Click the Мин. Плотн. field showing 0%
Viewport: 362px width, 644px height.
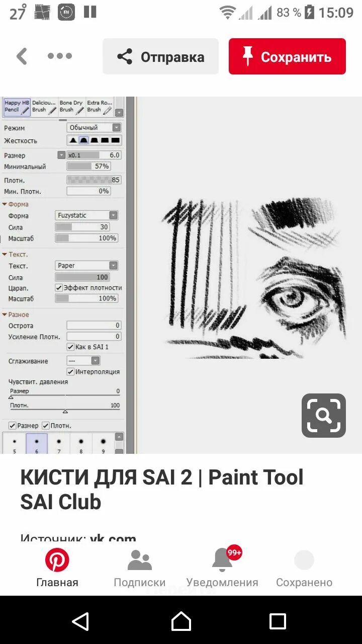click(88, 191)
